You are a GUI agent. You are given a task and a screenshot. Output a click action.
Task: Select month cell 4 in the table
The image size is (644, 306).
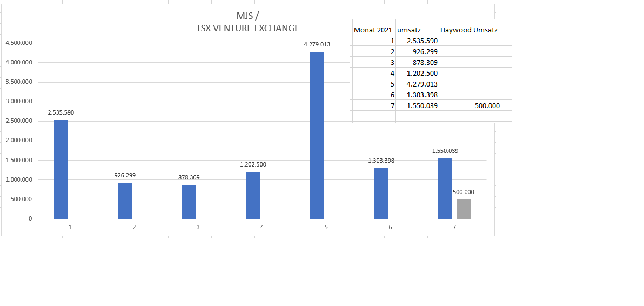[374, 73]
